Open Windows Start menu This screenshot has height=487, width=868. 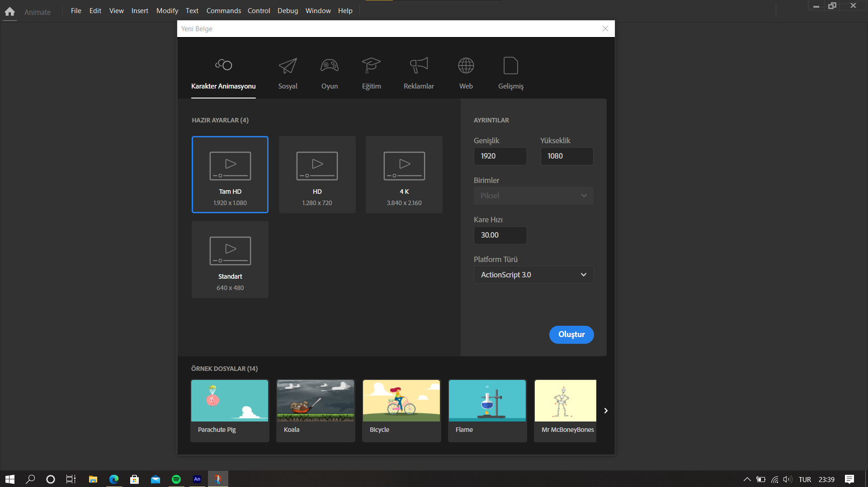[x=10, y=479]
